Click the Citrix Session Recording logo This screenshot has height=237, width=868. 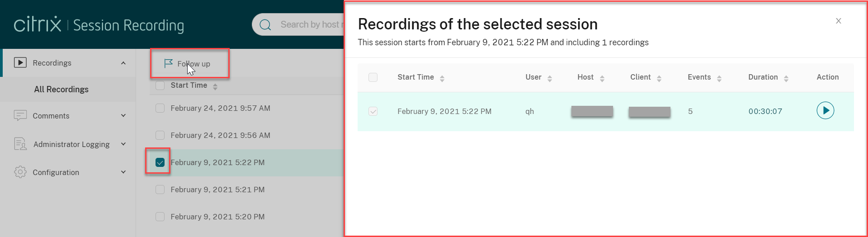click(x=99, y=25)
